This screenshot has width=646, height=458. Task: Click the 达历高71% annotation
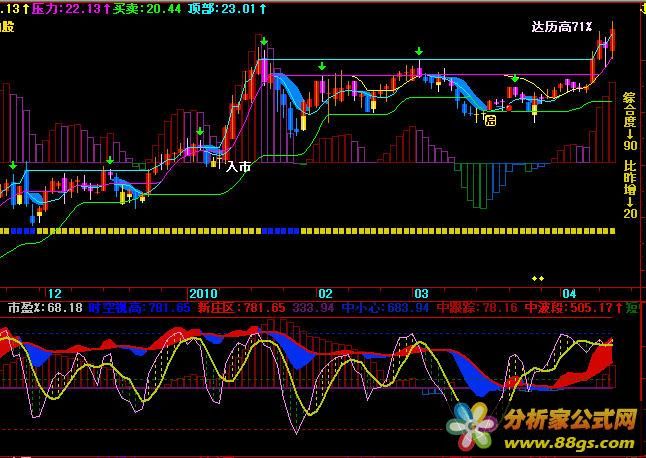[562, 27]
